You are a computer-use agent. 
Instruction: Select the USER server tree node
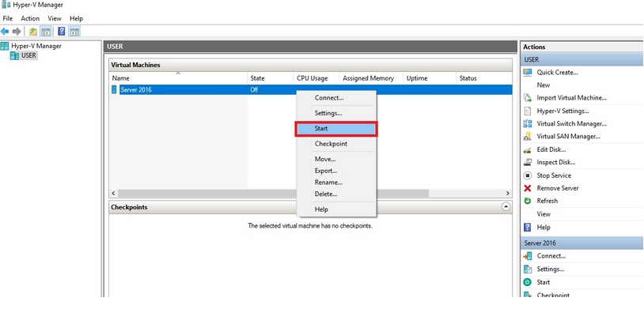click(x=28, y=55)
